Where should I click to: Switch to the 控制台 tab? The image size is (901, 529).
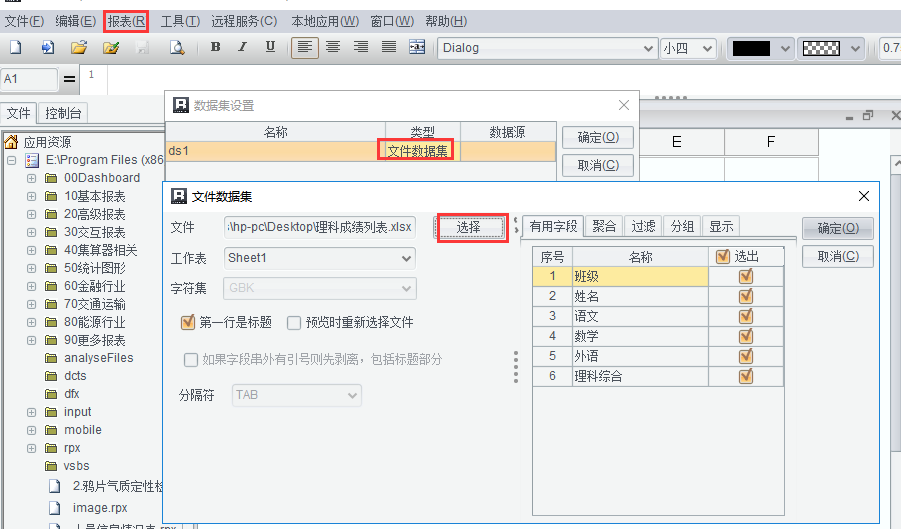click(x=63, y=113)
